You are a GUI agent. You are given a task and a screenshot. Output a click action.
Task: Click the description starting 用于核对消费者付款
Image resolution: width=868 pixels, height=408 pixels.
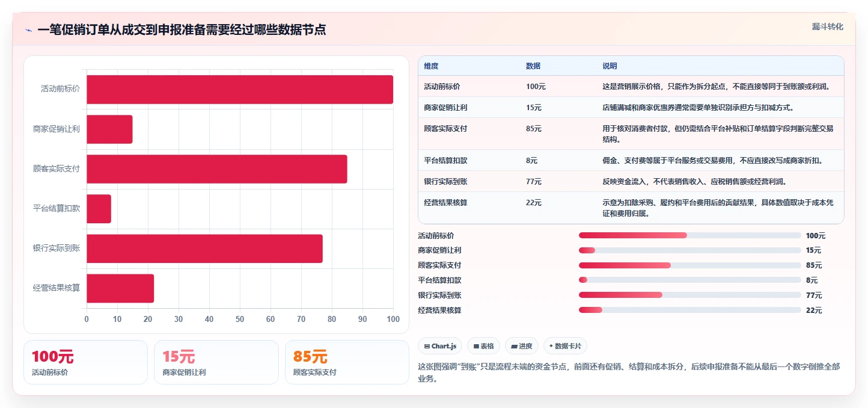point(718,134)
